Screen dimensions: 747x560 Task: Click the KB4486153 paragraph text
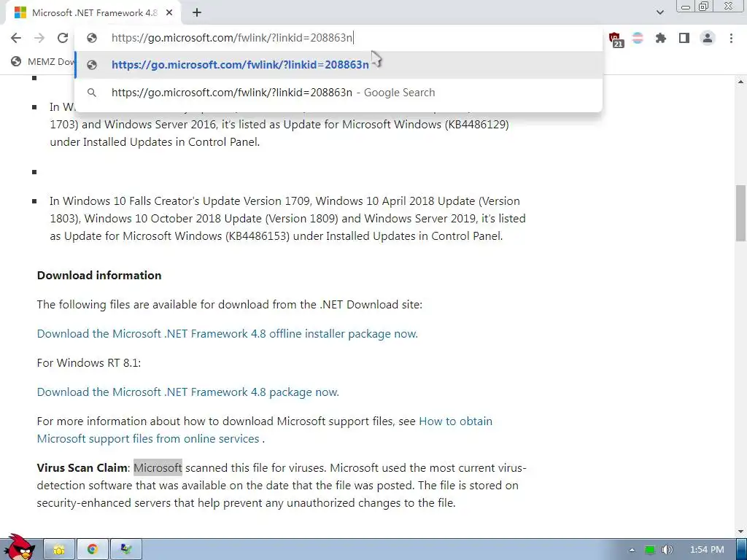[x=287, y=219]
